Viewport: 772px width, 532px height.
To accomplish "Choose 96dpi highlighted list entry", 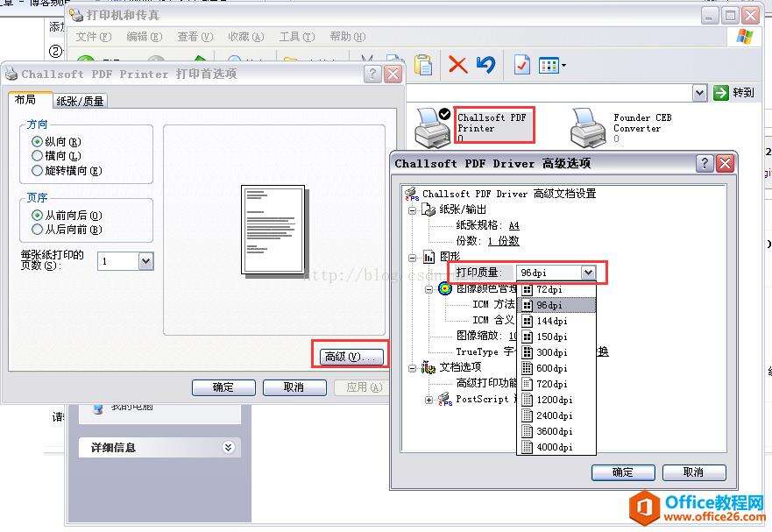I will (556, 305).
